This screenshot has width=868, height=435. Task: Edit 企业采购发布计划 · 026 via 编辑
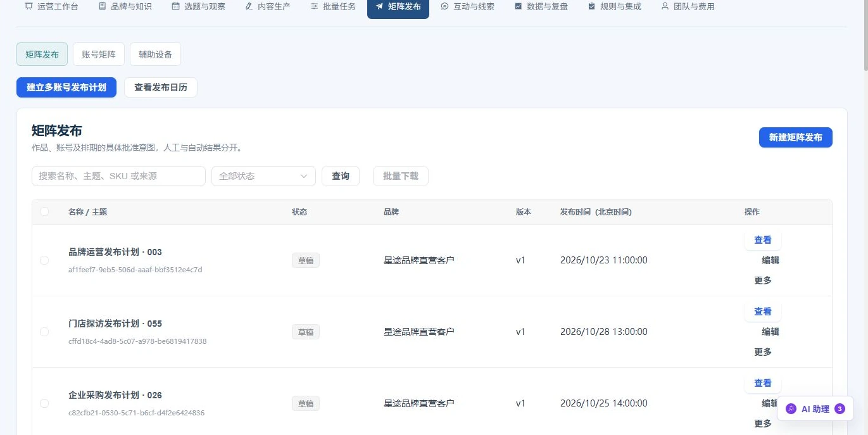coord(771,403)
